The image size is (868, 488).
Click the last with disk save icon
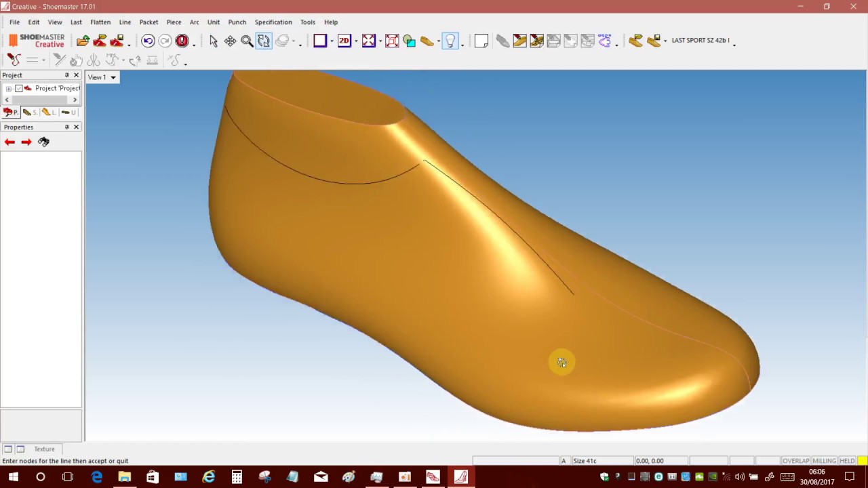(x=654, y=41)
